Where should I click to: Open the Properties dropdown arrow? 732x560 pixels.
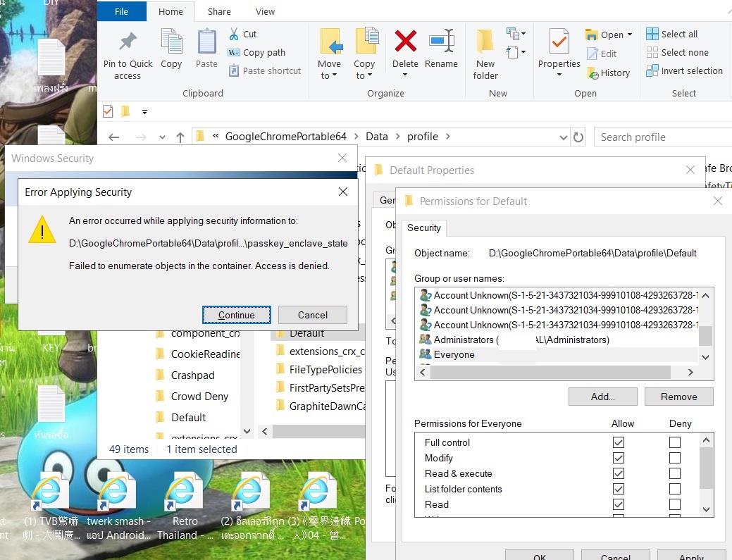[559, 75]
